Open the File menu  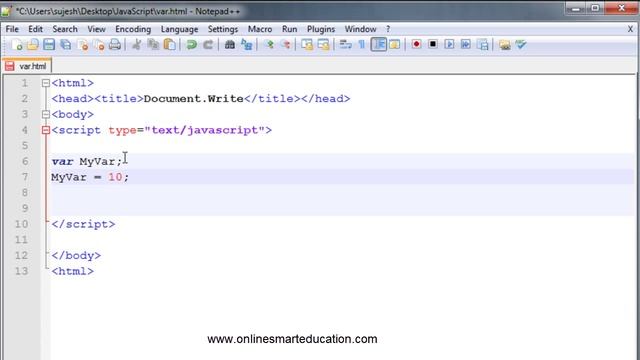click(12, 29)
